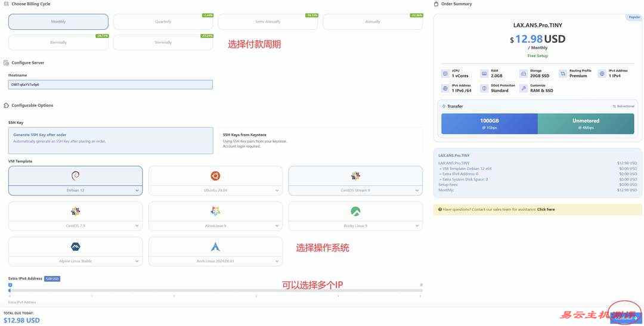The width and height of the screenshot is (644, 326).
Task: Choose the Annually billing cycle
Action: tap(373, 22)
